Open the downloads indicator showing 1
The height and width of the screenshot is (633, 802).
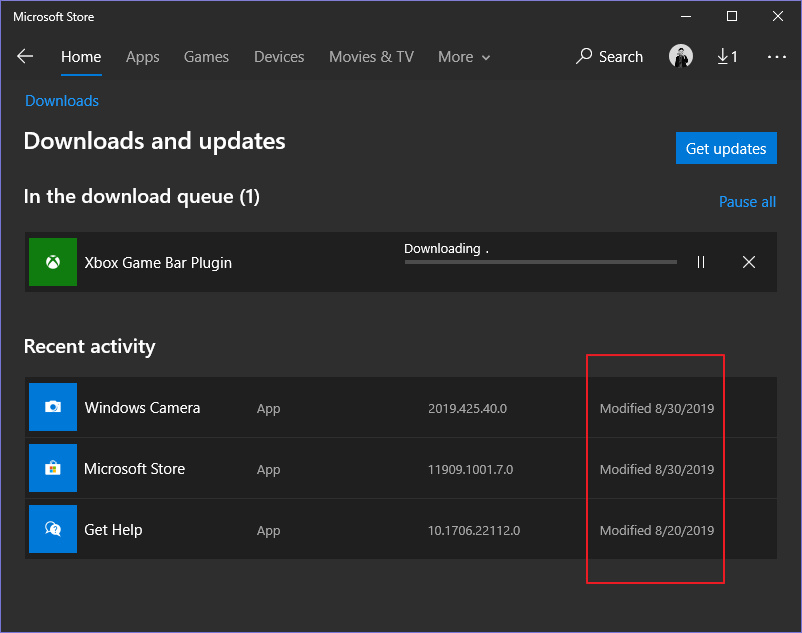[727, 56]
